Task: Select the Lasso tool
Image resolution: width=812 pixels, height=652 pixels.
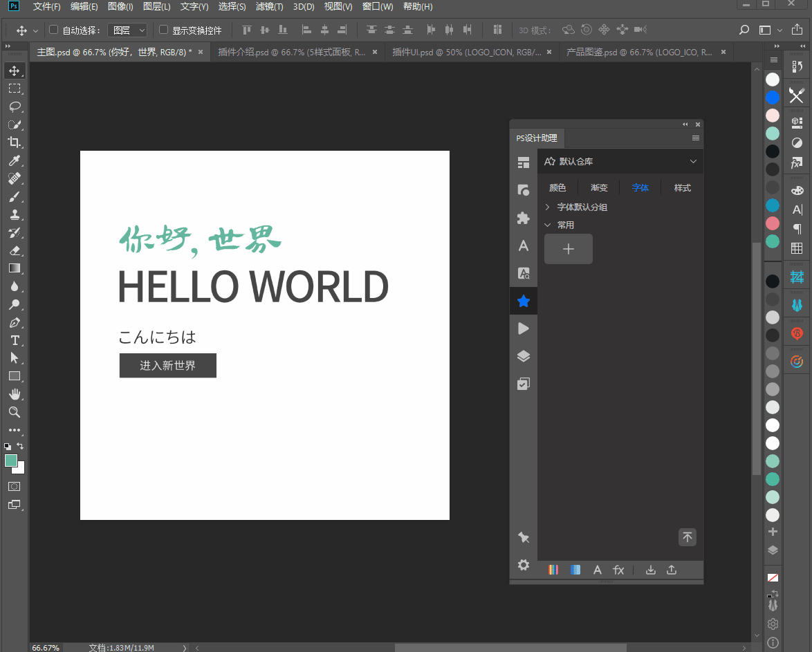Action: coord(15,106)
